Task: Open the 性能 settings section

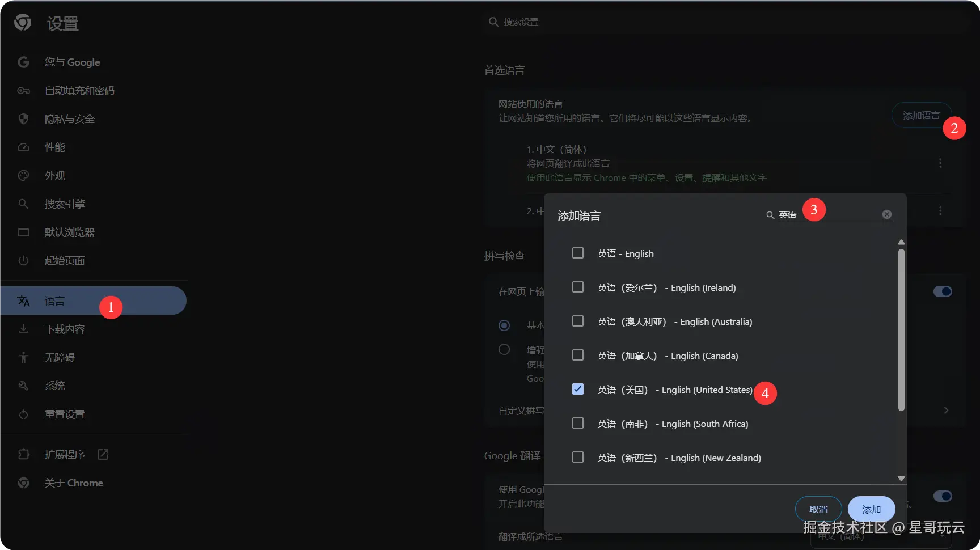Action: coord(94,147)
